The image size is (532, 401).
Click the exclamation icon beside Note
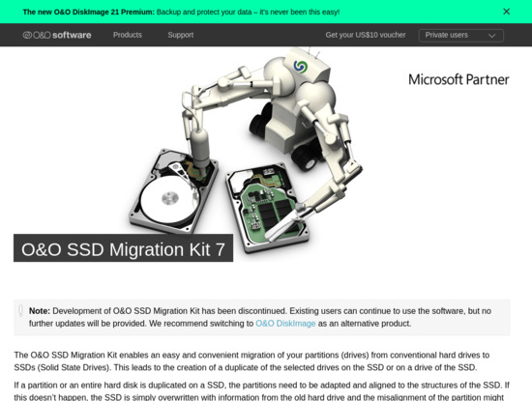(20, 310)
